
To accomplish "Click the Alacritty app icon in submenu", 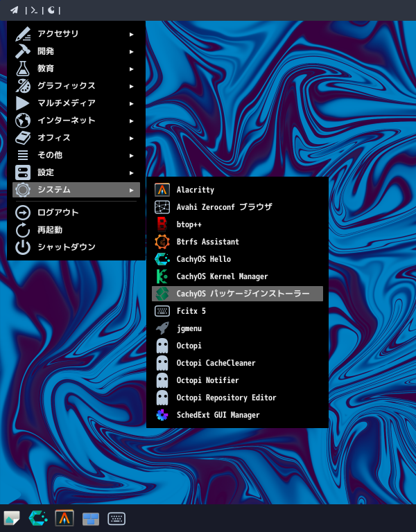I will click(162, 190).
